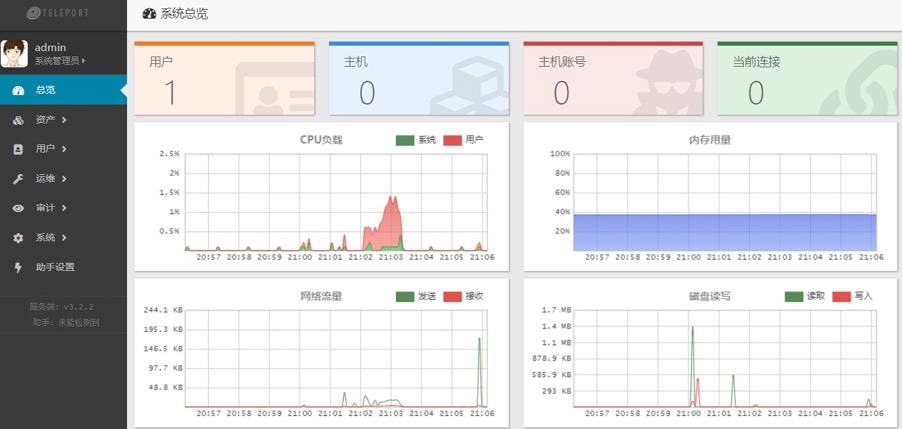902x429 pixels.
Task: Toggle red 接收 legend swatch in network chart
Action: click(x=452, y=296)
